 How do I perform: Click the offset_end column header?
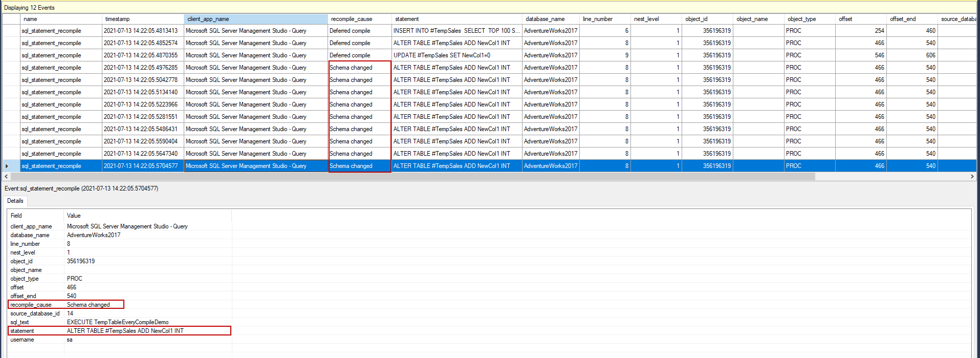912,19
